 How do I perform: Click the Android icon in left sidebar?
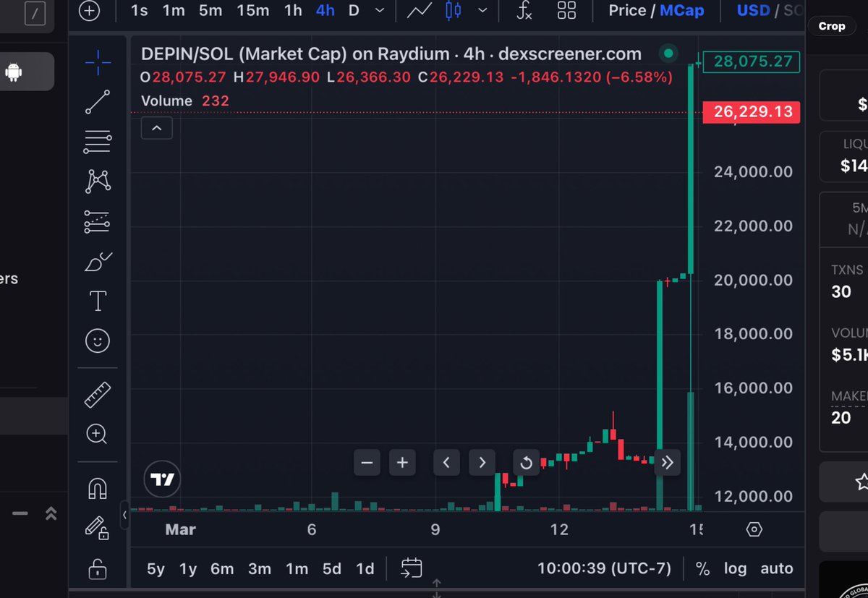[12, 72]
